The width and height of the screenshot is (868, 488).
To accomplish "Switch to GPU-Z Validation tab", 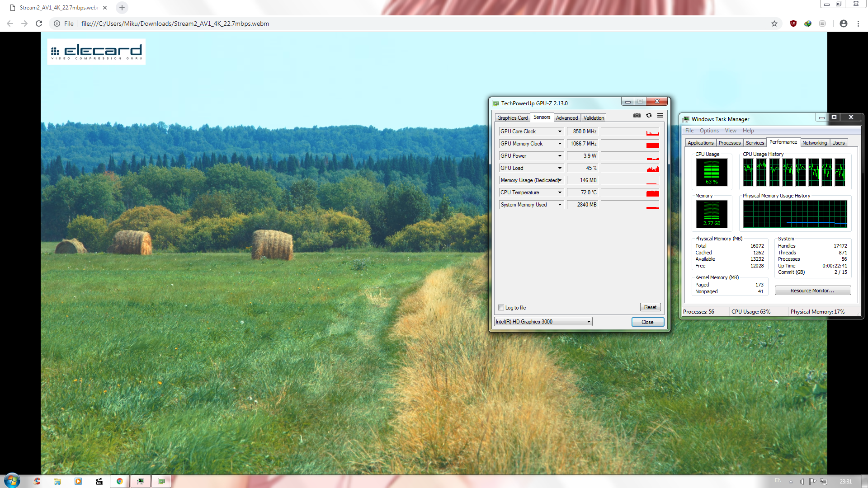I will [x=594, y=118].
